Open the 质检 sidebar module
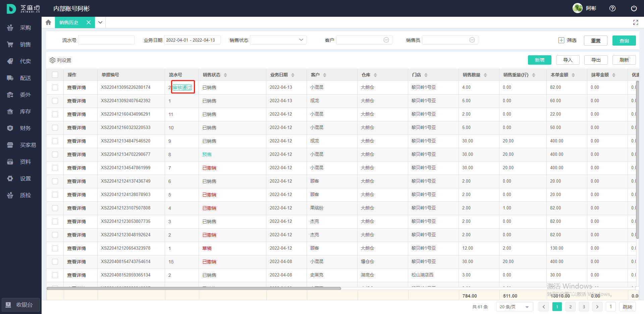 21,195
